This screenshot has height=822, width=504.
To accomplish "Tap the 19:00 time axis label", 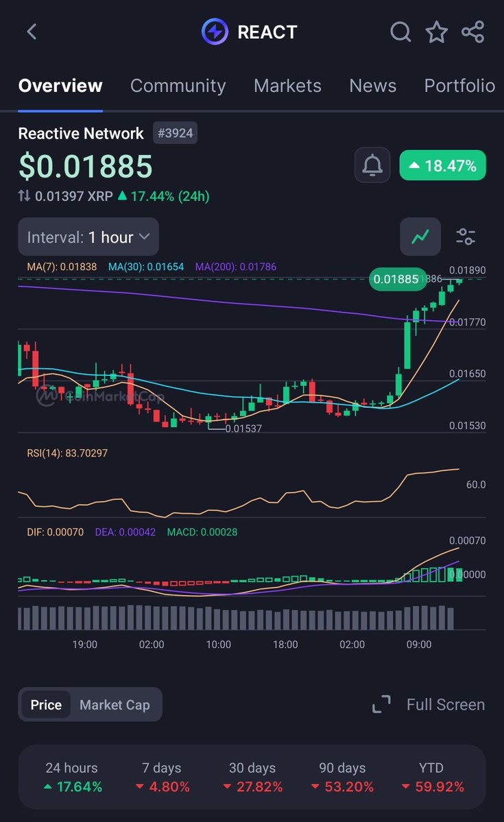I will pyautogui.click(x=85, y=644).
